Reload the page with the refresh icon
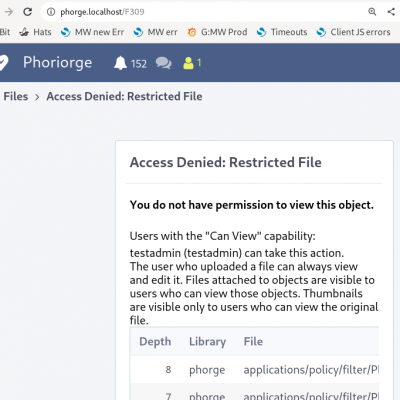This screenshot has height=400, width=400. tap(28, 12)
